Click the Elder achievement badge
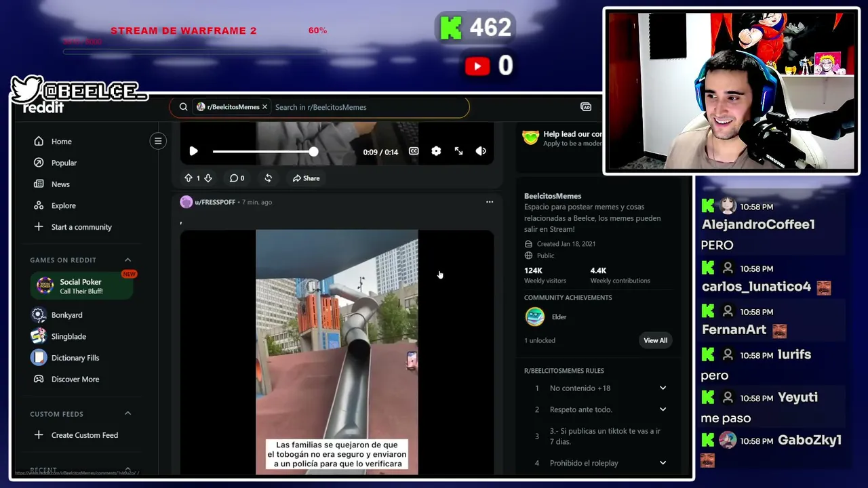 click(535, 317)
